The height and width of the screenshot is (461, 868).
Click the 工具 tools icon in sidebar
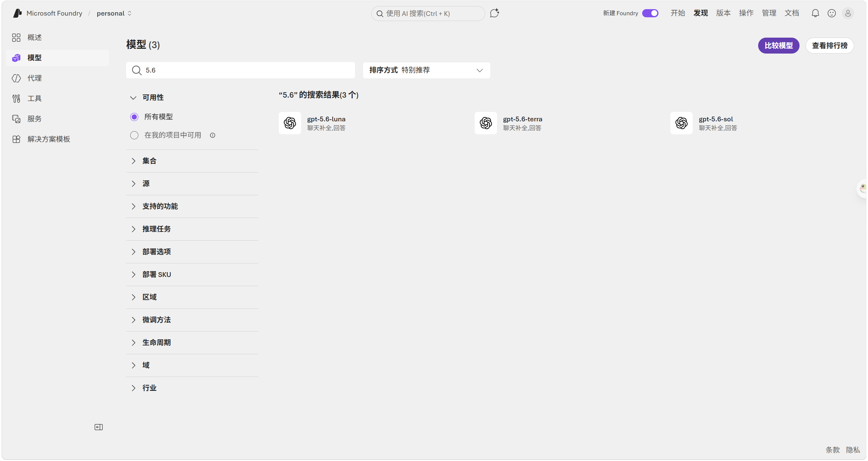pyautogui.click(x=16, y=99)
